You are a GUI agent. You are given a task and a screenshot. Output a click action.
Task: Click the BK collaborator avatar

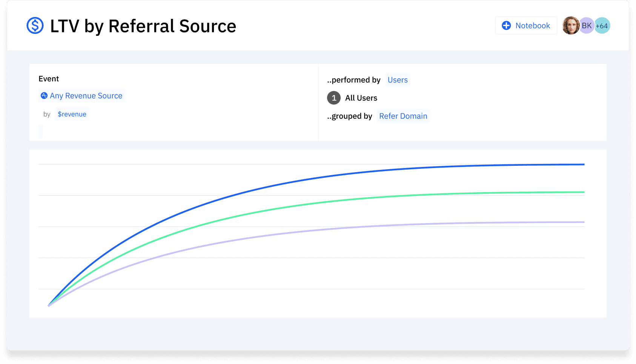[587, 25]
